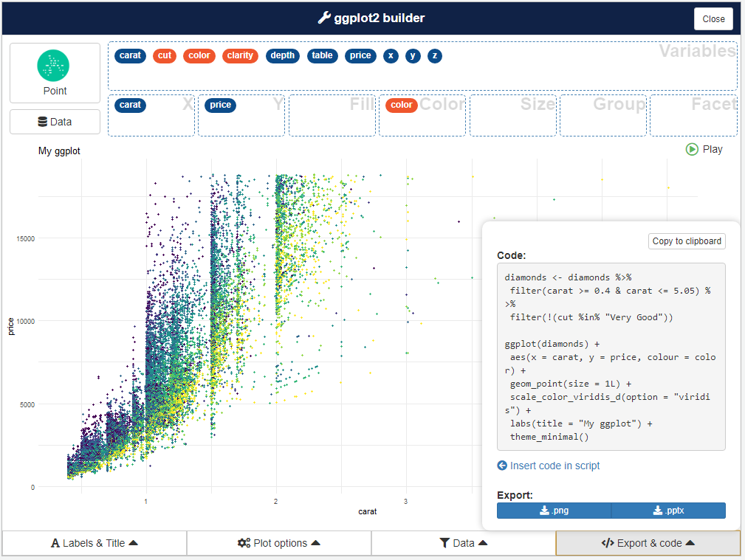
Task: Click the 'table' variable badge
Action: [322, 55]
